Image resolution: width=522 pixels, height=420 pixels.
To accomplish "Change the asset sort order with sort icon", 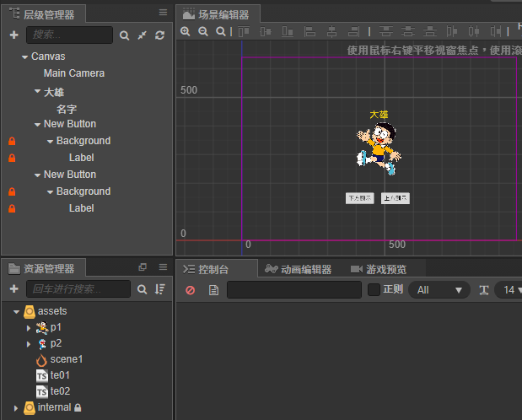I will coord(160,289).
